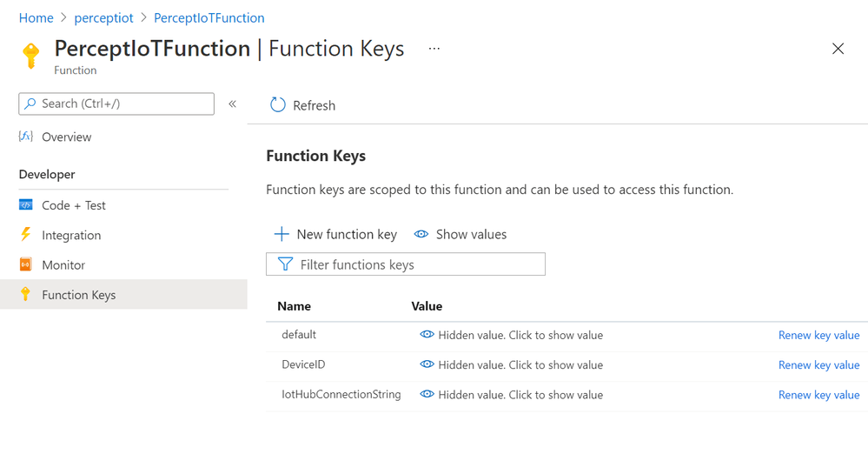Click the Code + Test icon
This screenshot has width=868, height=474.
(26, 205)
